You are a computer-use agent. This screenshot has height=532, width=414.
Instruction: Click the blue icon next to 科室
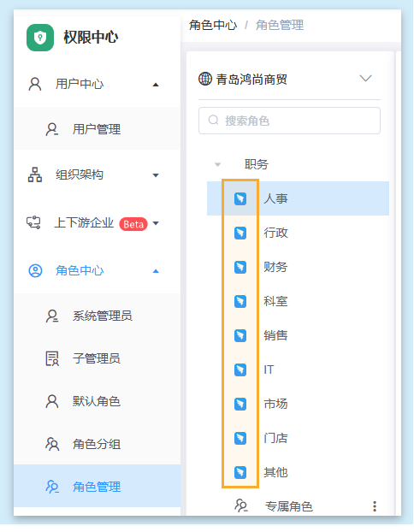coord(240,301)
